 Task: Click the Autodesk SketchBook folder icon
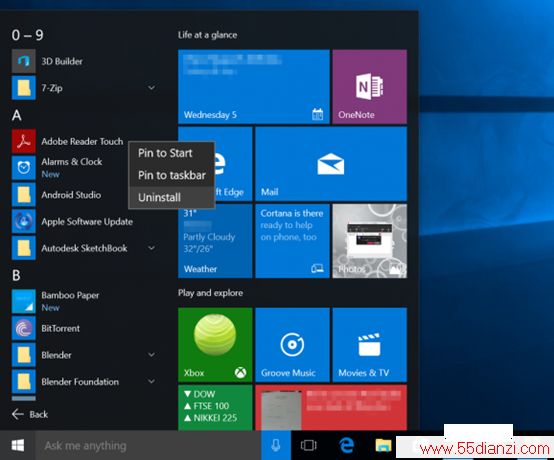pos(24,248)
